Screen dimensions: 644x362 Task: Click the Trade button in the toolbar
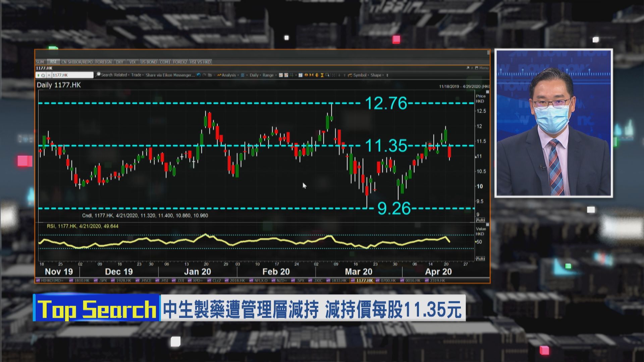(136, 75)
